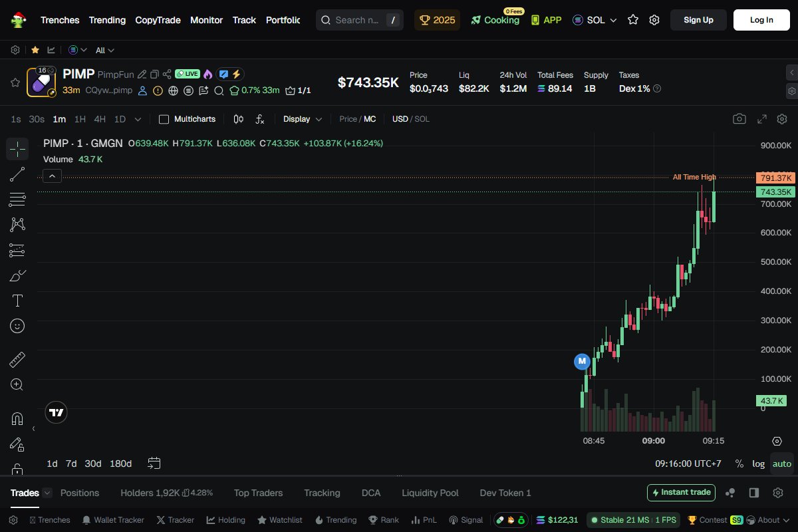Expand the About menu in footer
This screenshot has height=532, width=798.
[x=769, y=520]
